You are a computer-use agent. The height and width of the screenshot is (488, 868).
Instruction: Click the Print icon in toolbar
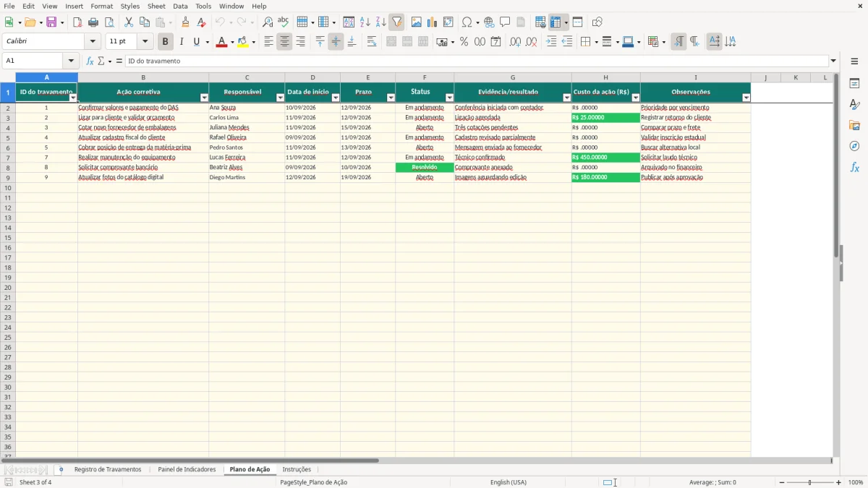(93, 22)
